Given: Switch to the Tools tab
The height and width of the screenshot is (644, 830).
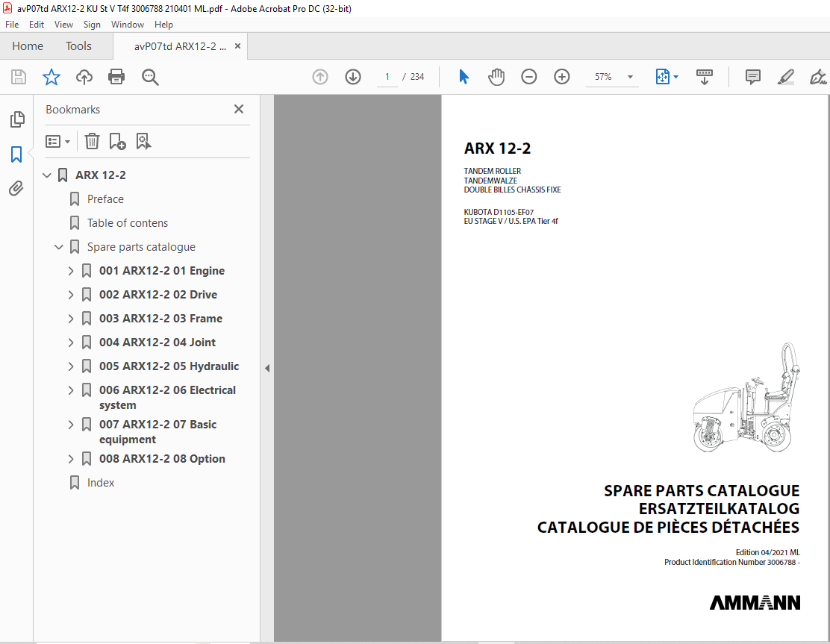Looking at the screenshot, I should pos(78,46).
